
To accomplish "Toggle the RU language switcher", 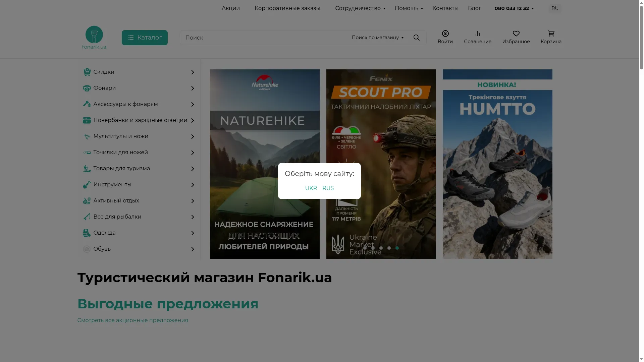I will [555, 8].
